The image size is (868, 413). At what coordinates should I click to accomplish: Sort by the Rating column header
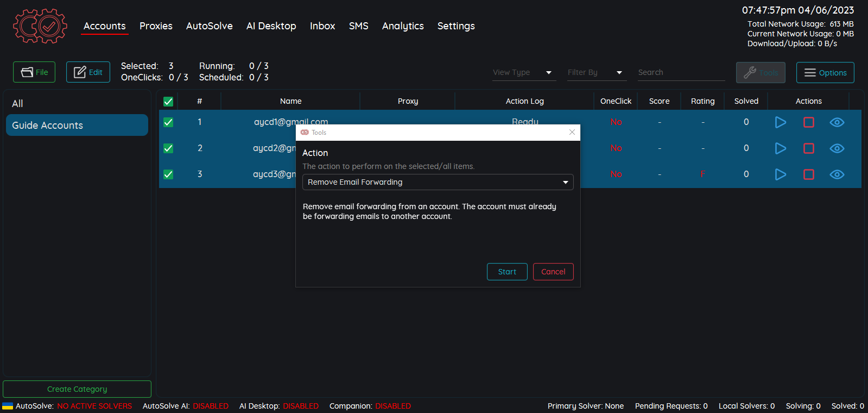tap(702, 101)
